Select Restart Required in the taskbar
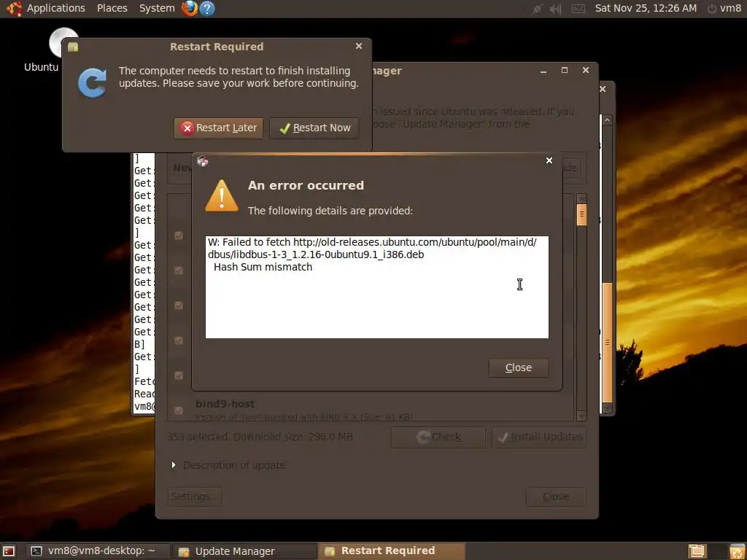Image resolution: width=747 pixels, height=560 pixels. click(x=391, y=551)
